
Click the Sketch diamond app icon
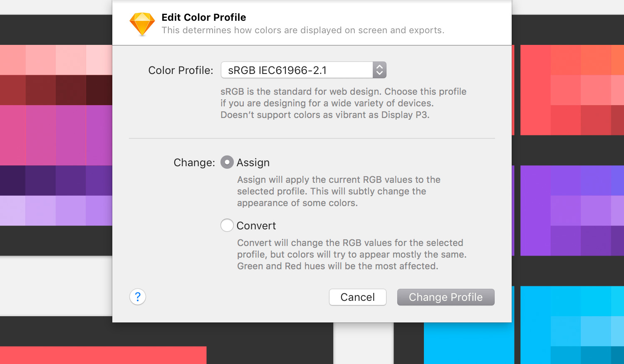(142, 24)
